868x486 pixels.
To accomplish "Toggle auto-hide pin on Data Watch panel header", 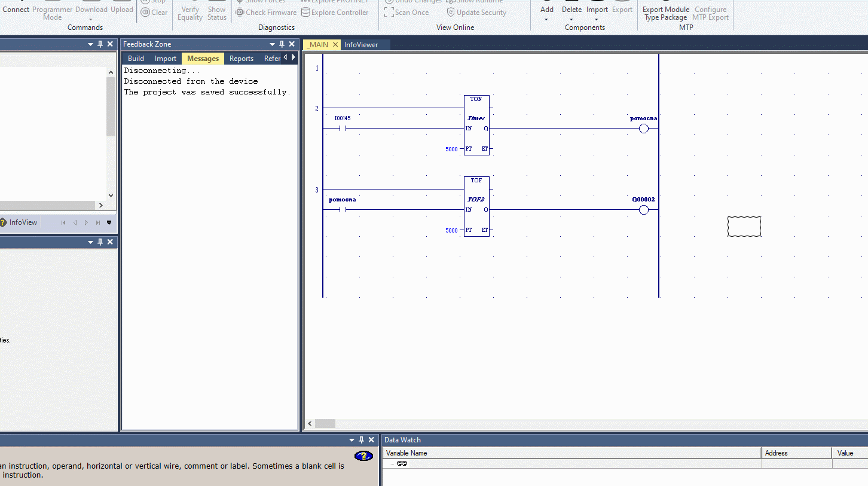I will click(361, 440).
